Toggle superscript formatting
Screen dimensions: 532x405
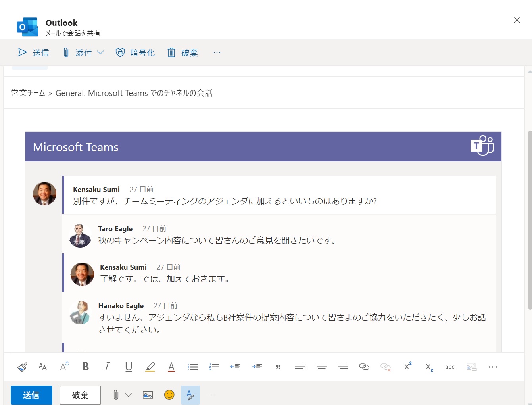point(407,366)
